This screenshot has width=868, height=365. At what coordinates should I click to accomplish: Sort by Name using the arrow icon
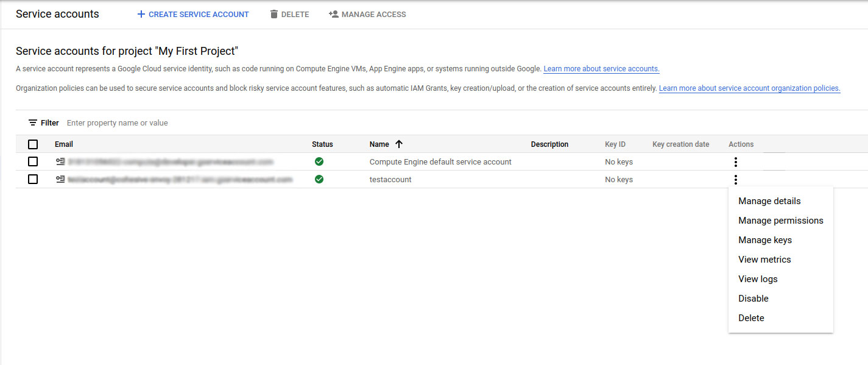(x=399, y=144)
